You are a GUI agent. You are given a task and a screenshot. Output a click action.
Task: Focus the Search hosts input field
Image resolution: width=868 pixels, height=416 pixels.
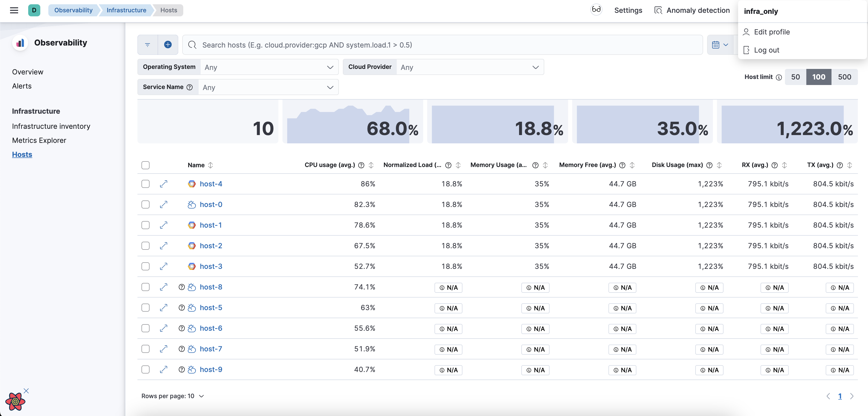[442, 45]
